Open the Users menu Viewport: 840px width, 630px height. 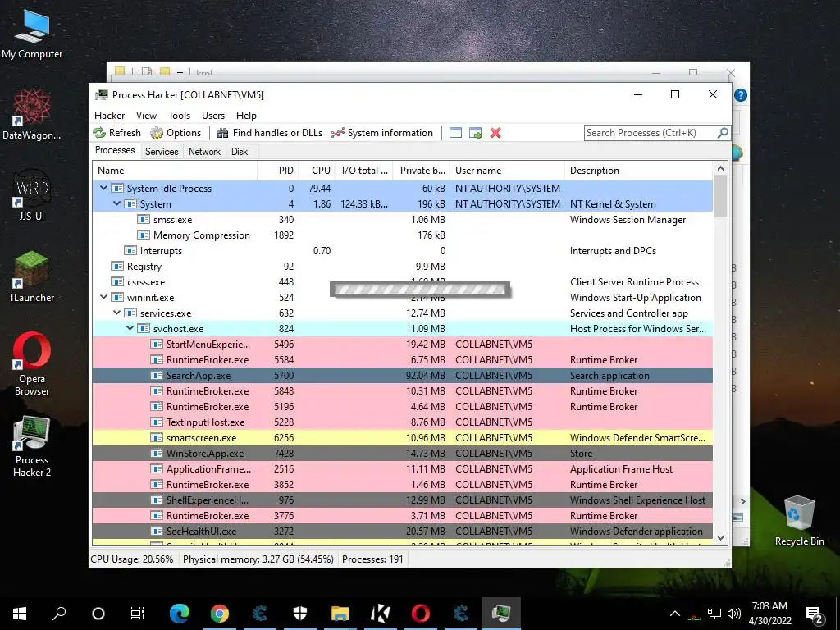213,115
